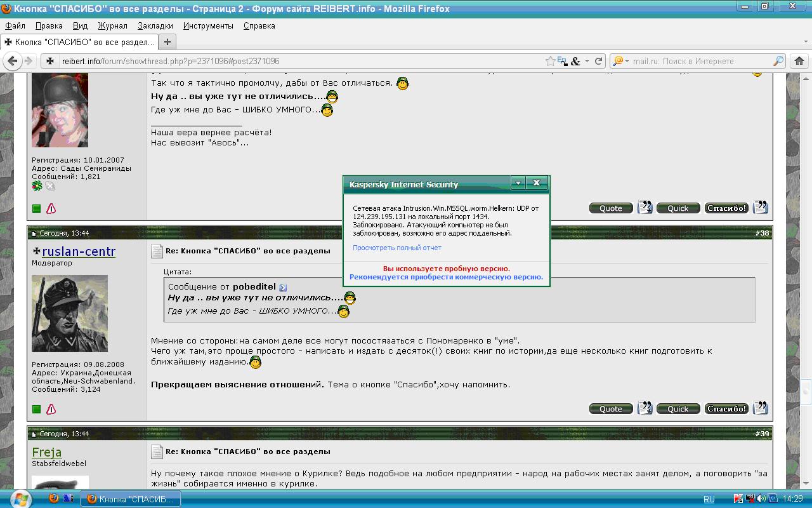Expand the Kaspersky notification dropdown arrow

point(518,183)
